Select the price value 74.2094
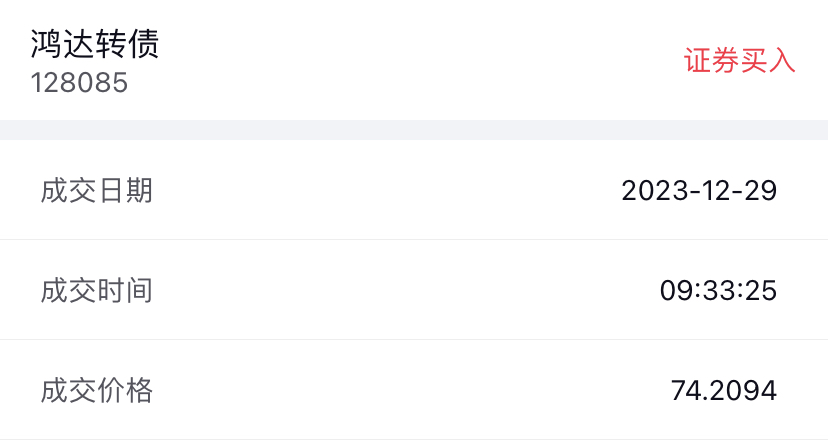 [x=724, y=391]
